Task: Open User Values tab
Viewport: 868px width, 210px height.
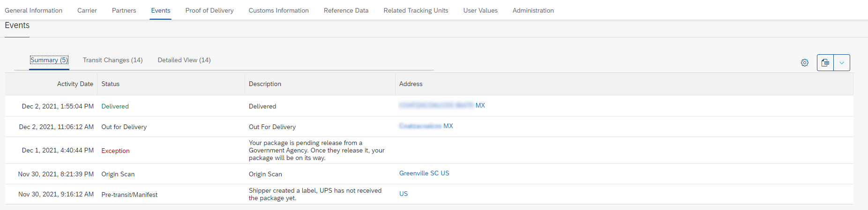Action: point(480,10)
